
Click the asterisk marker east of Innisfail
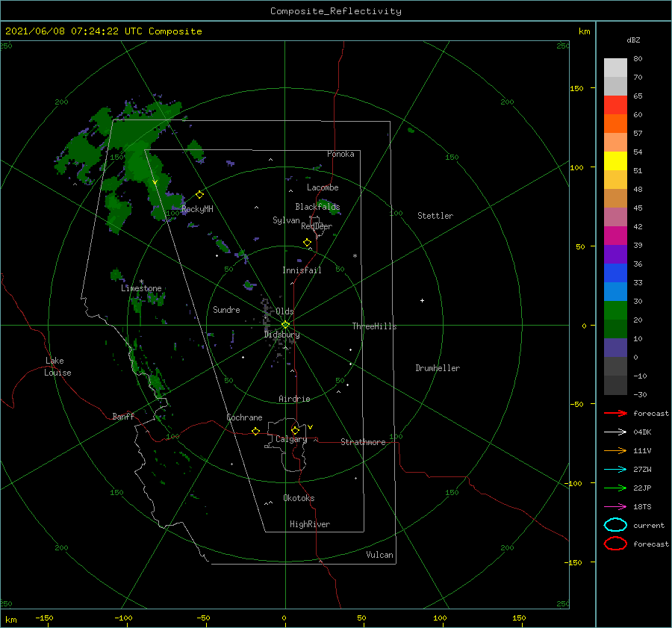[x=355, y=256]
